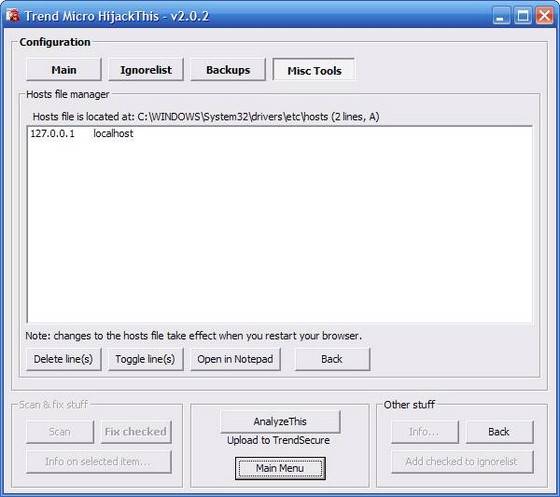Screen dimensions: 560x497
Task: Open the hosts file in Notepad
Action: [235, 359]
